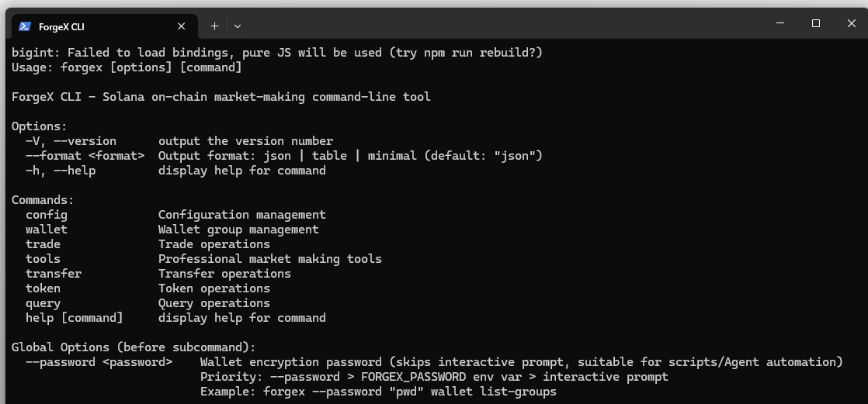Close the terminal window
Viewport: 868px width, 404px height.
[851, 23]
